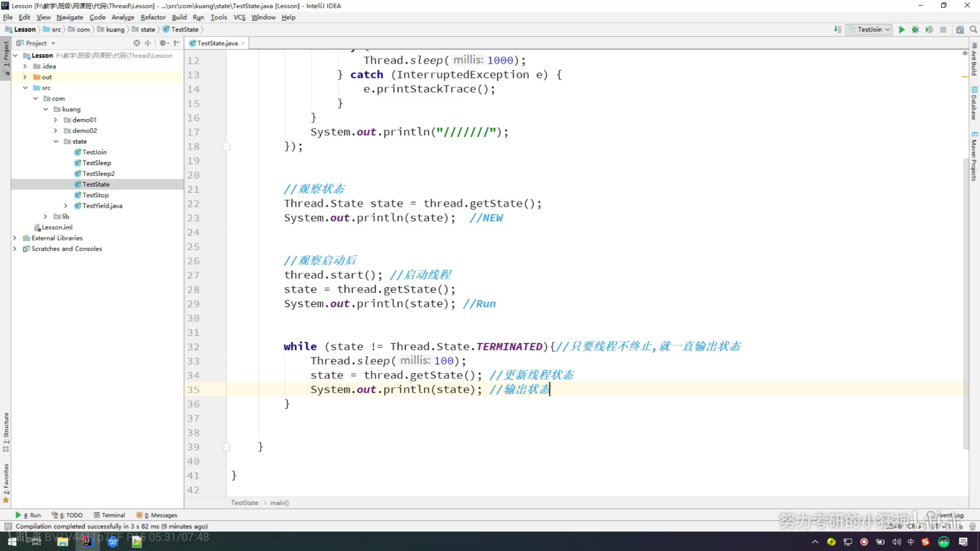Select TestSleep2 class in project tree
The image size is (980, 551).
coord(99,174)
